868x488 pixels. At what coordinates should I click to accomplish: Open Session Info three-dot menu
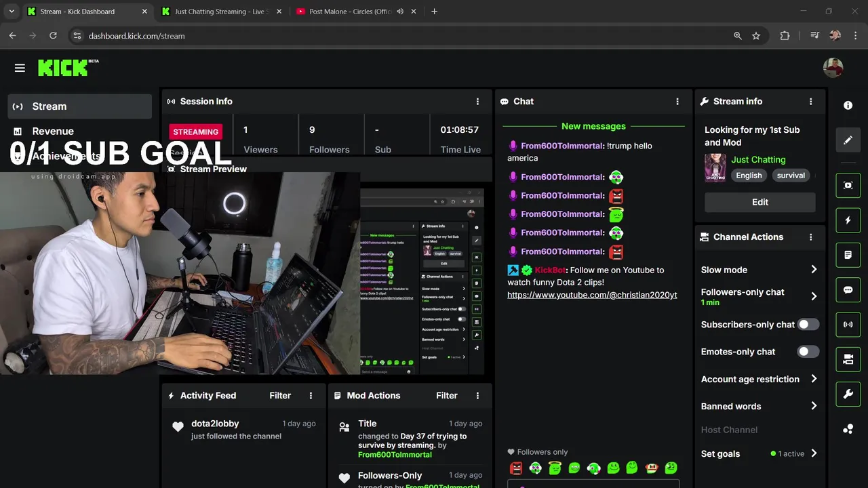coord(477,102)
